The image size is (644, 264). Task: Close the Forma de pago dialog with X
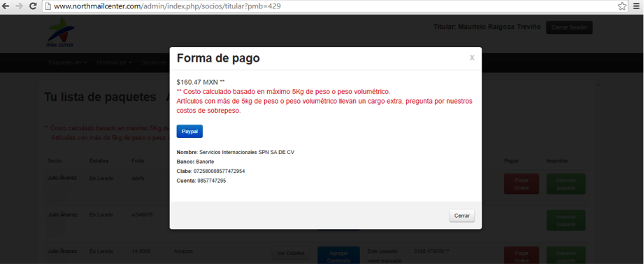472,58
